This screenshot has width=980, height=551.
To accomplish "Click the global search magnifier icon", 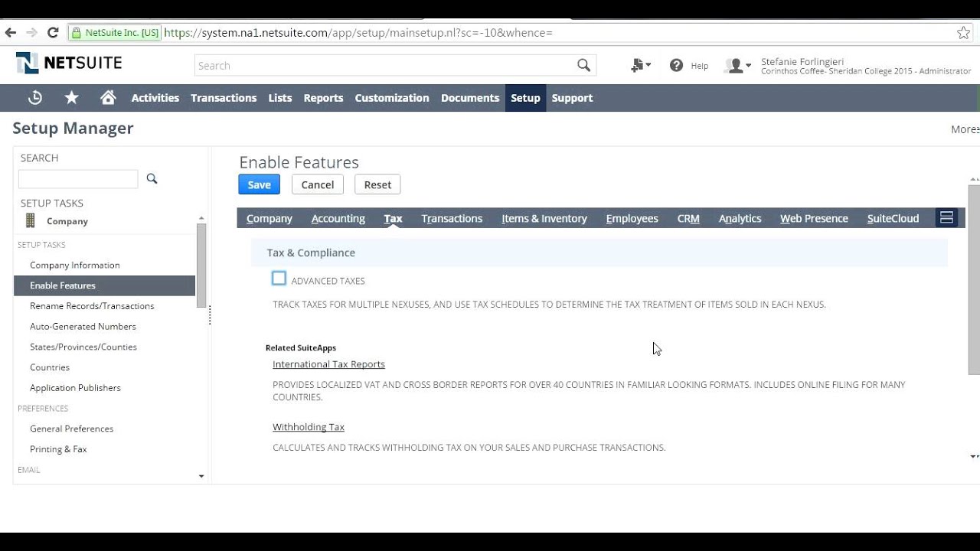I will [584, 66].
